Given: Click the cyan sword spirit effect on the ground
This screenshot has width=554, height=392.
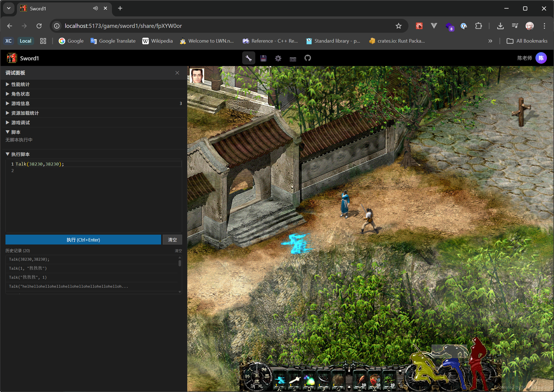Looking at the screenshot, I should tap(298, 243).
